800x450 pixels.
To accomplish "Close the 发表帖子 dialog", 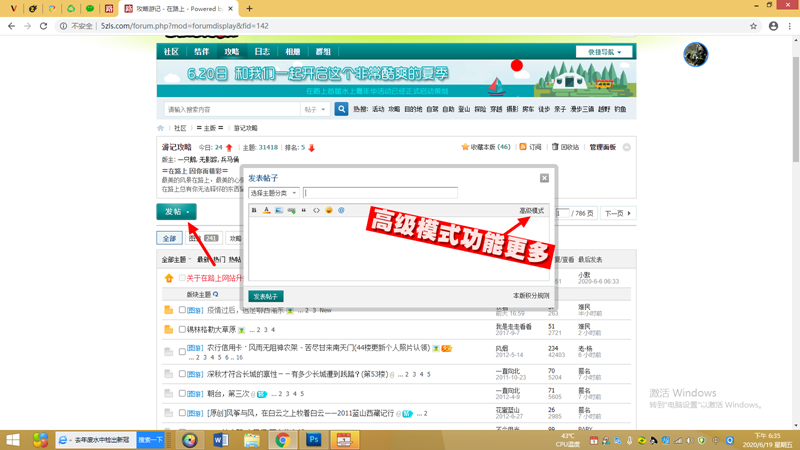I will point(544,178).
